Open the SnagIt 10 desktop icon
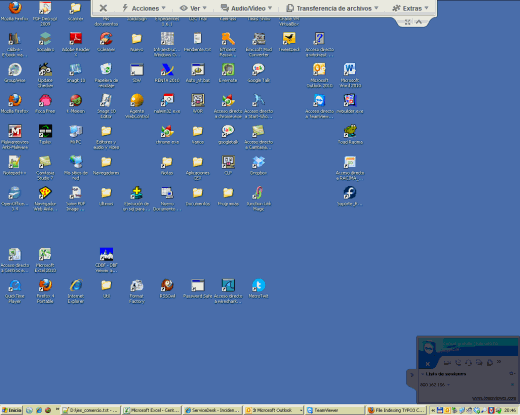Viewport: 520px width, 415px height. (76, 73)
